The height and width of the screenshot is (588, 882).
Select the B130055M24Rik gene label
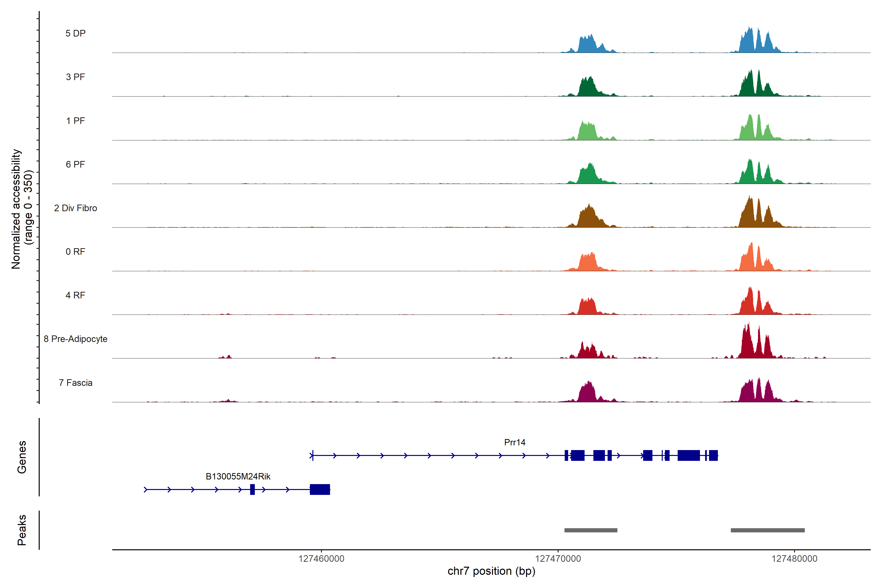238,477
